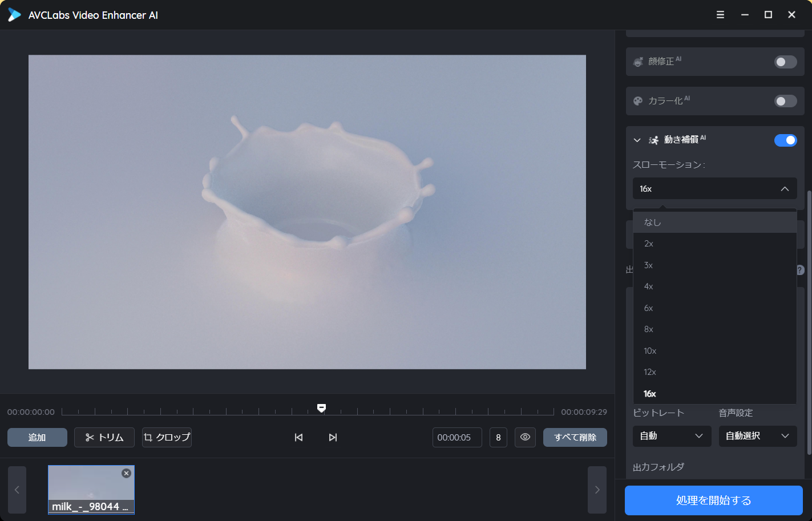Enable the カラー化 colorize toggle

click(x=785, y=102)
